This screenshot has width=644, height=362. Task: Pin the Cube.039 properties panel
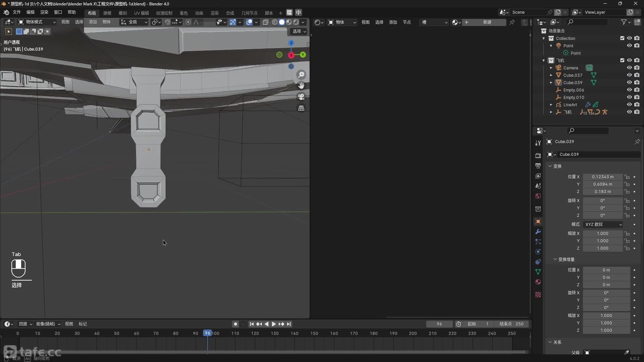(x=637, y=142)
